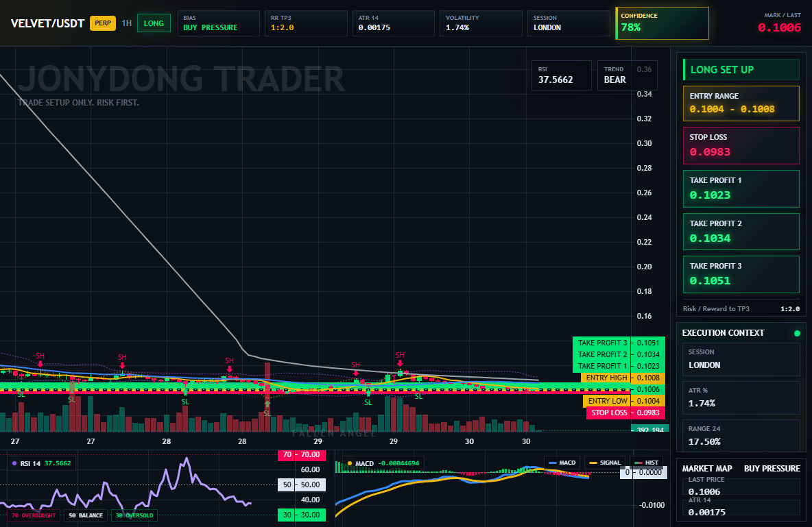The image size is (812, 527).
Task: Click the white 50 50.00 RSI level label
Action: point(302,485)
